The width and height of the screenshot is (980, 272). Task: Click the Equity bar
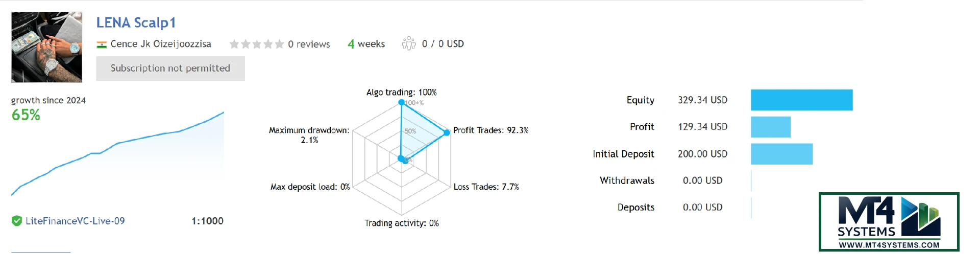click(x=801, y=100)
